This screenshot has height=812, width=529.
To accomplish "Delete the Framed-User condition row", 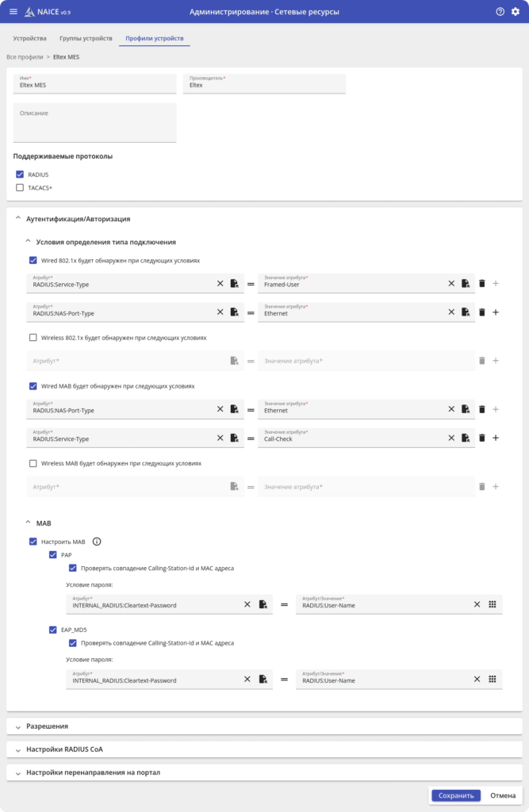I will pyautogui.click(x=481, y=283).
